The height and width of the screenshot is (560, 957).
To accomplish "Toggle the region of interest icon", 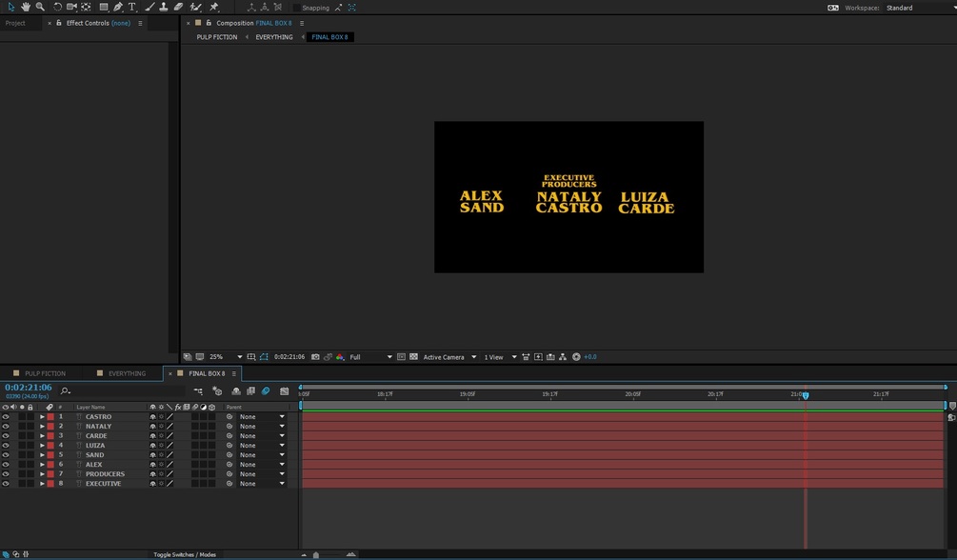I will click(x=401, y=356).
